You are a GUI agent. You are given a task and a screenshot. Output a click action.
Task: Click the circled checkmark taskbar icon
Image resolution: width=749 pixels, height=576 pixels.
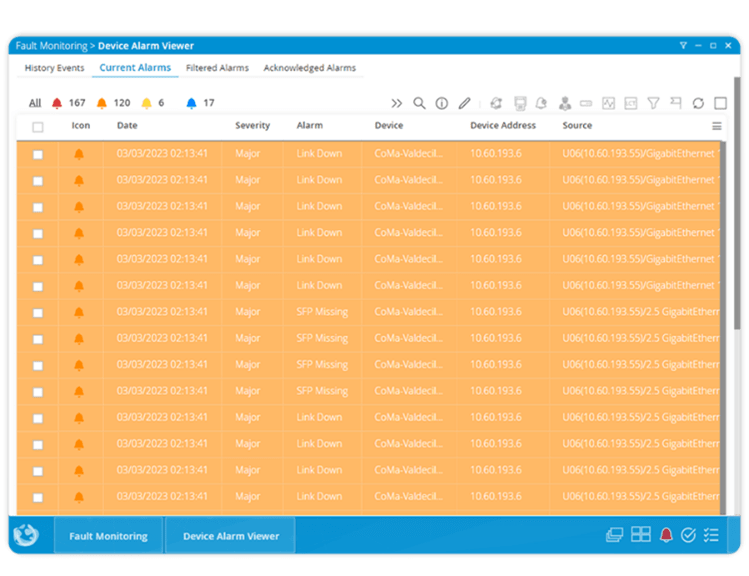(688, 535)
